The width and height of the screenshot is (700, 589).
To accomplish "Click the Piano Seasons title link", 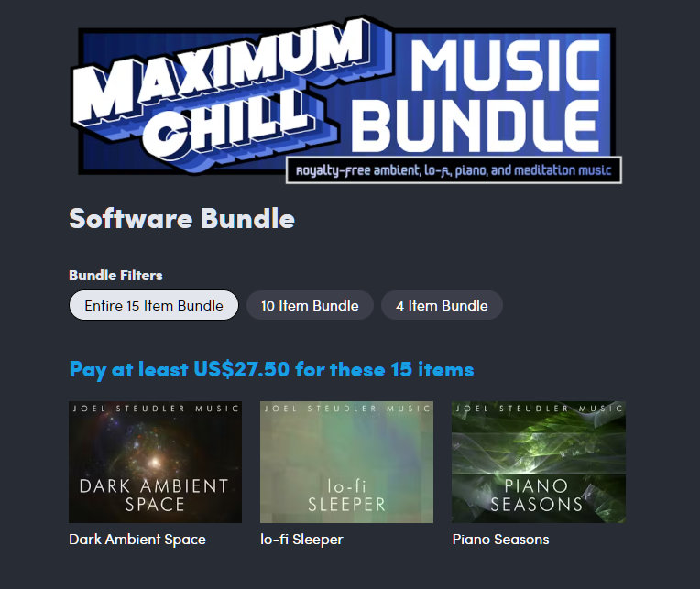I will coord(500,539).
